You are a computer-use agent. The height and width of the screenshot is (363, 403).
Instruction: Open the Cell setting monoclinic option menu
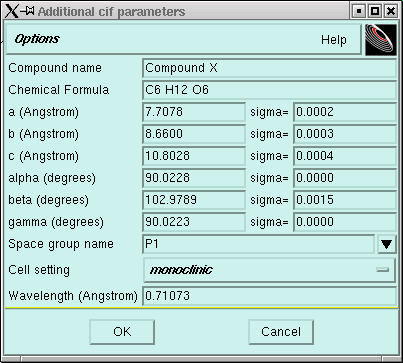pyautogui.click(x=269, y=270)
